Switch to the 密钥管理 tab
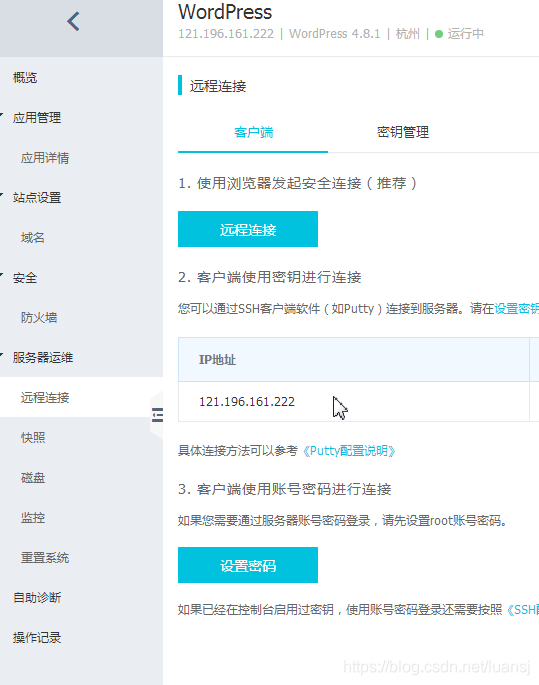 403,132
